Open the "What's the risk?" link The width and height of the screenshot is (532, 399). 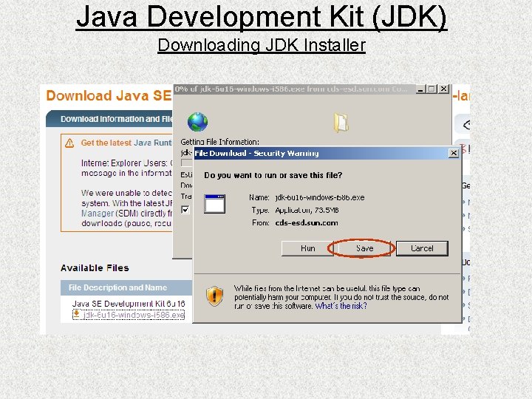[x=341, y=306]
